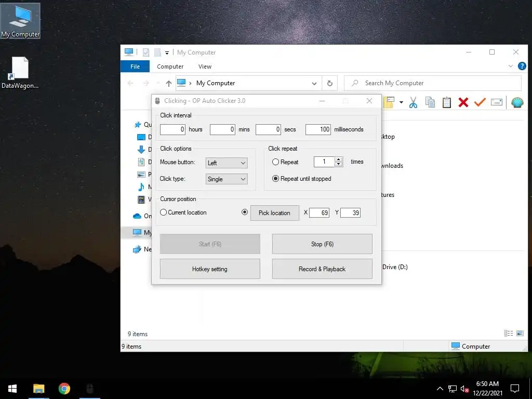Collapse the Explorer ribbon chevron
This screenshot has width=532, height=399.
[x=510, y=66]
